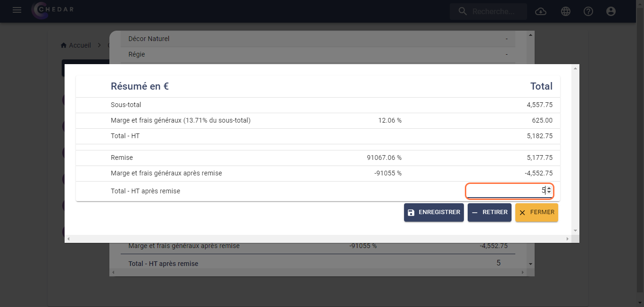Select the Régie row in background
Screen dimensions: 644x307
pos(318,54)
